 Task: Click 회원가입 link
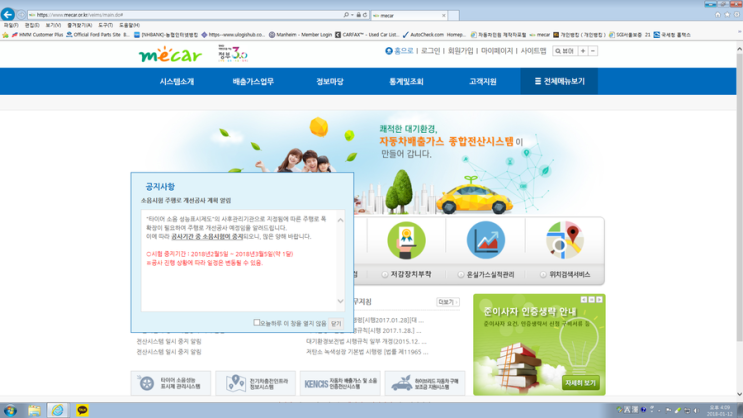(461, 51)
